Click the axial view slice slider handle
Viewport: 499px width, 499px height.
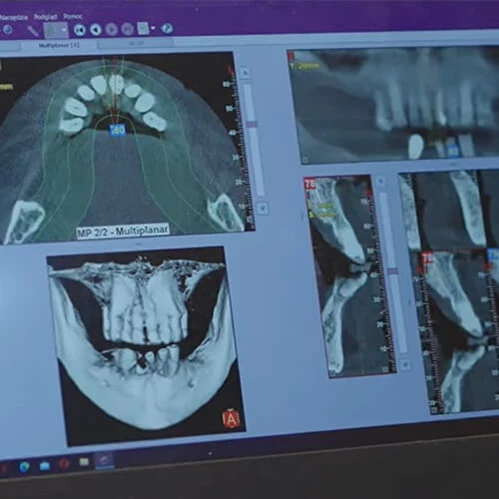tap(252, 125)
